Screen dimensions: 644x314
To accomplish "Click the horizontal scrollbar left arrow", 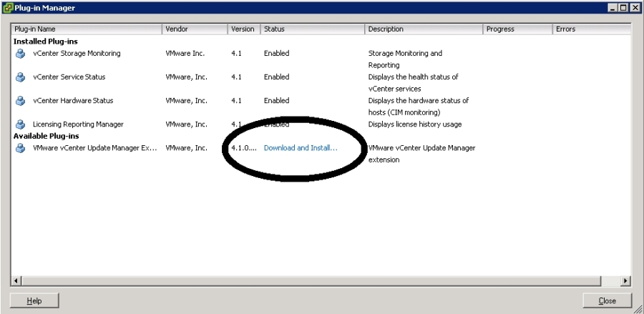I will tap(16, 281).
